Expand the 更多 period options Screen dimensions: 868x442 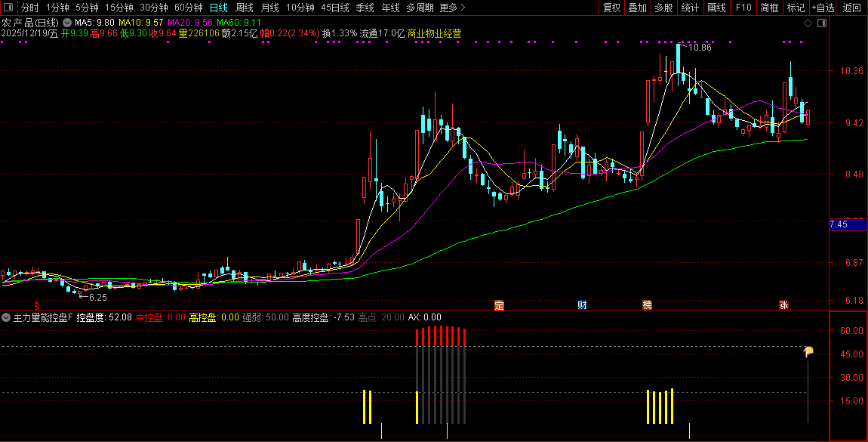click(452, 8)
